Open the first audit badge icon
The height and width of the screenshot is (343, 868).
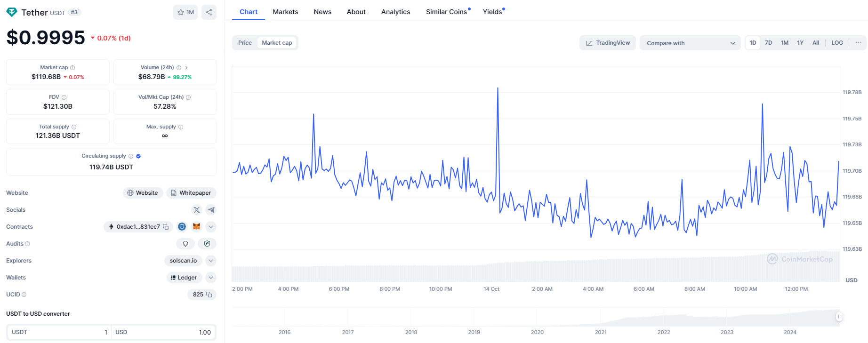[x=185, y=244]
